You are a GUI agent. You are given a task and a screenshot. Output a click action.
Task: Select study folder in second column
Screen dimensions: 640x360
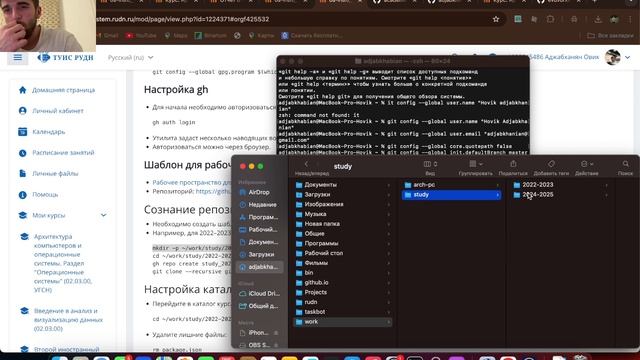(452, 195)
